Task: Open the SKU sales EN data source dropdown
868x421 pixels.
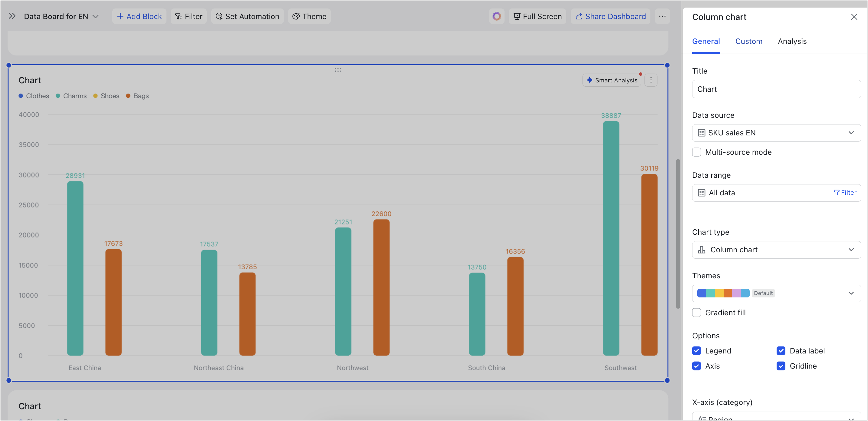Action: pyautogui.click(x=776, y=133)
